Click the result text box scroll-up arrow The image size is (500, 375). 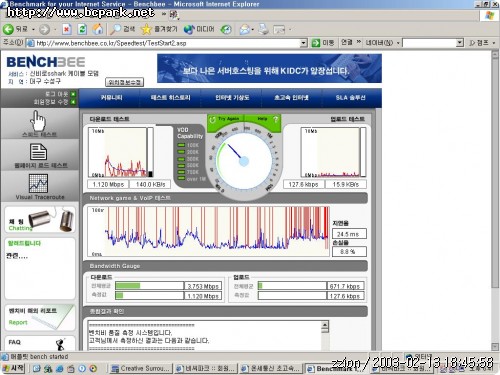coord(325,325)
